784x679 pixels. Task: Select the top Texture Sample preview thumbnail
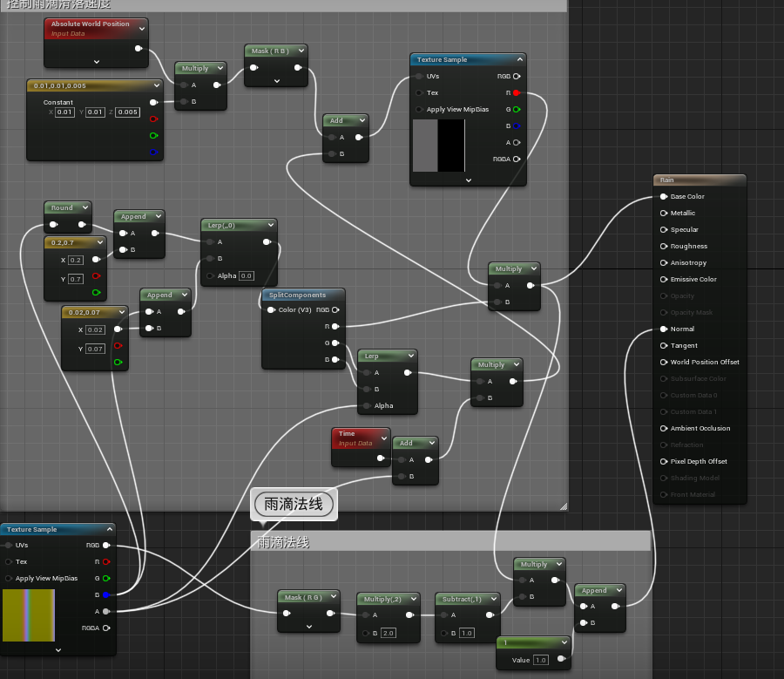tap(439, 146)
